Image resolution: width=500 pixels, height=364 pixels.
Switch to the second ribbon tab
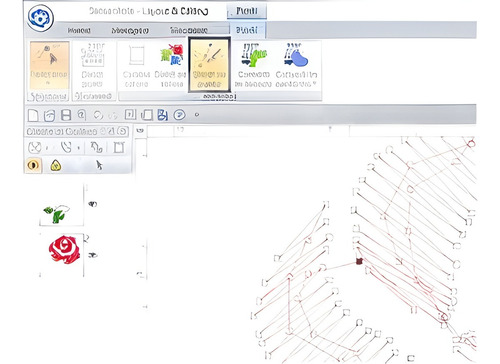[x=130, y=31]
